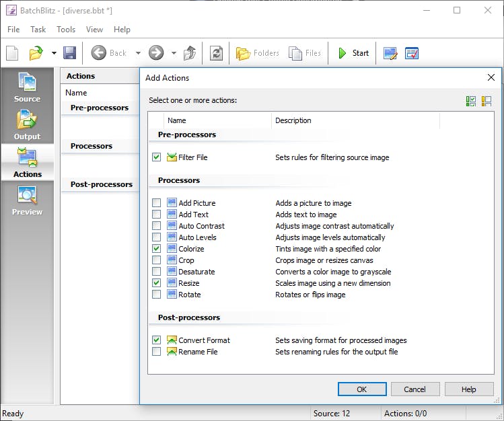Uncheck the Convert Format checkbox
The width and height of the screenshot is (504, 421).
(x=156, y=340)
